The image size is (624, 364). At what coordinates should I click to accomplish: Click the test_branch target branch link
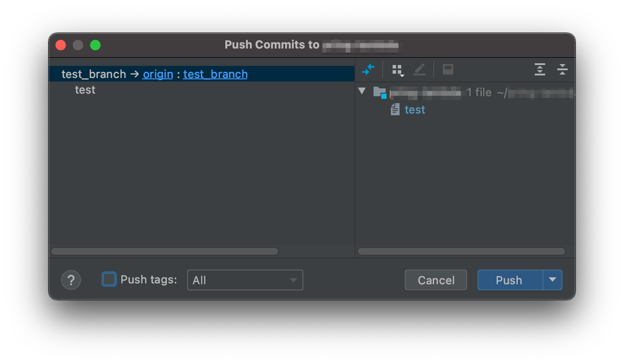[x=215, y=74]
